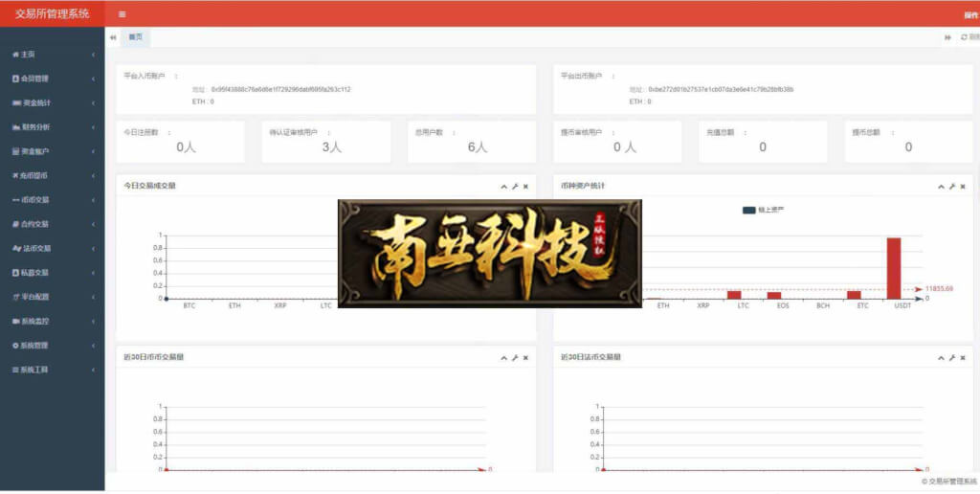Click the 交易所管理系统 header title
Screen dimensions: 980x494
pos(52,13)
